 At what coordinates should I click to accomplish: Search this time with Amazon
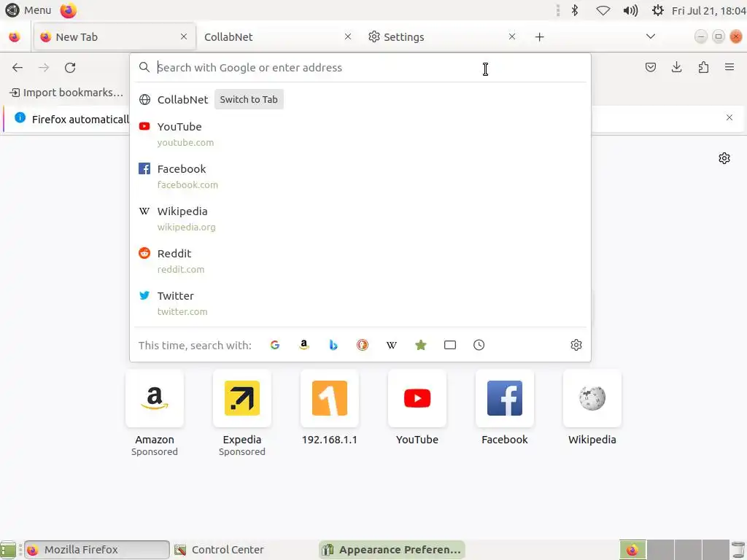coord(304,345)
